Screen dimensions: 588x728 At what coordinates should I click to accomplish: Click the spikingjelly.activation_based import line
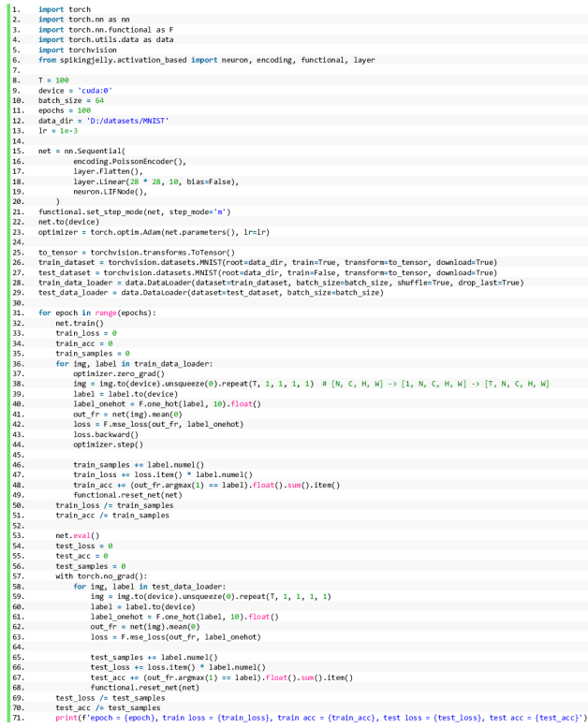click(x=207, y=60)
